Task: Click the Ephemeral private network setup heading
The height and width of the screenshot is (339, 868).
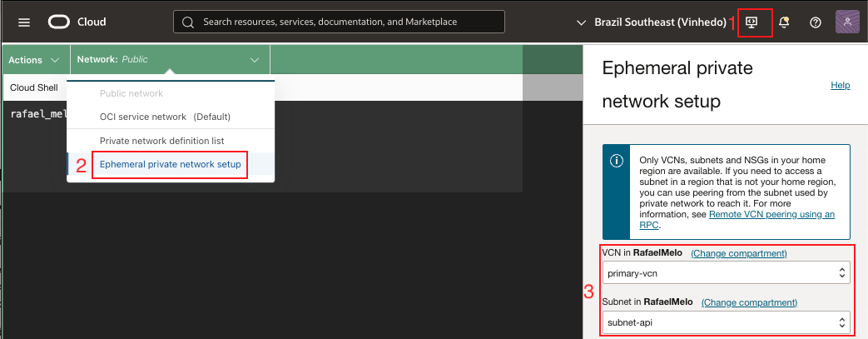Action: [x=677, y=85]
